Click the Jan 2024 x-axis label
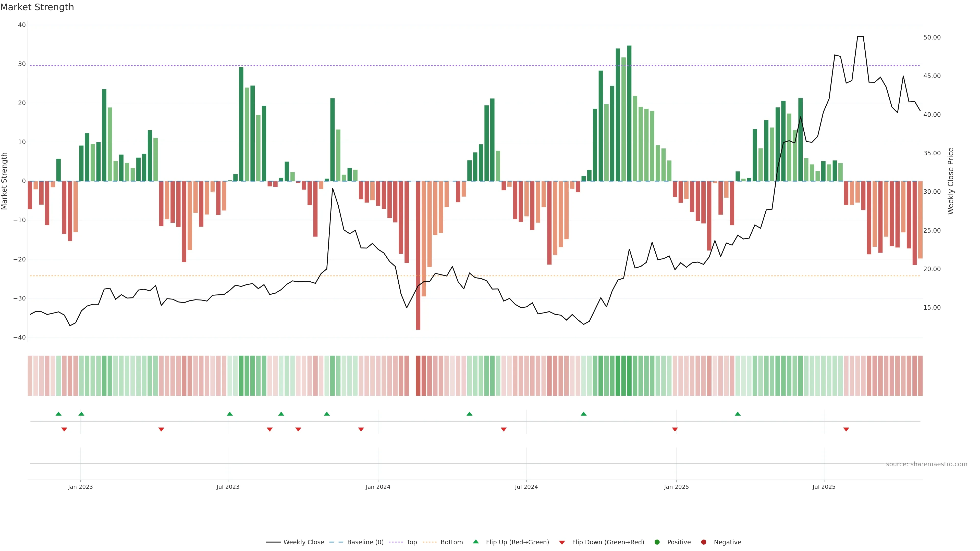Screen dimensions: 980x551 click(x=378, y=487)
